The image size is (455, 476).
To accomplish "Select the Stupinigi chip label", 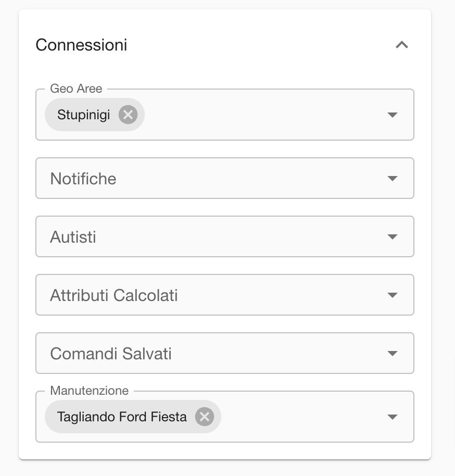I will tap(84, 115).
